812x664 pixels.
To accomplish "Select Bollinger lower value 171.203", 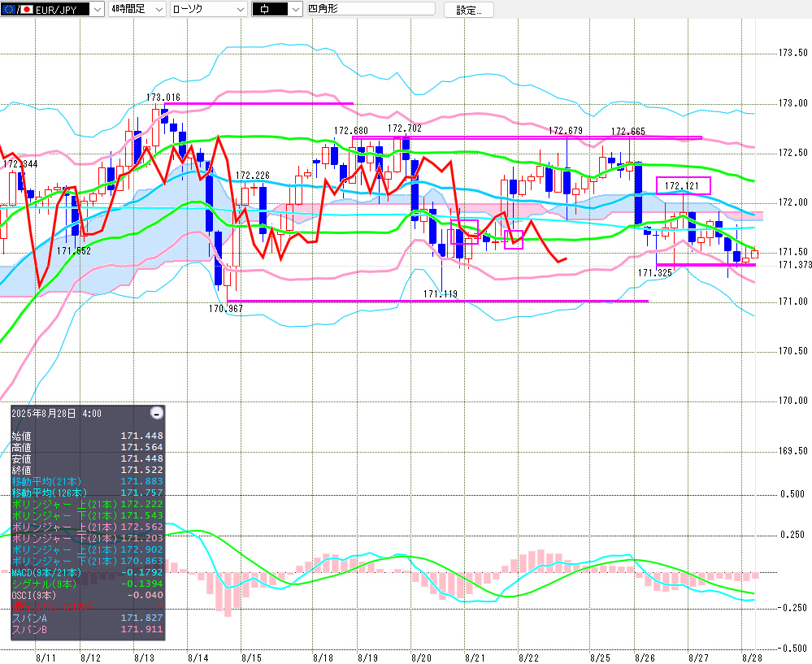I will [142, 539].
